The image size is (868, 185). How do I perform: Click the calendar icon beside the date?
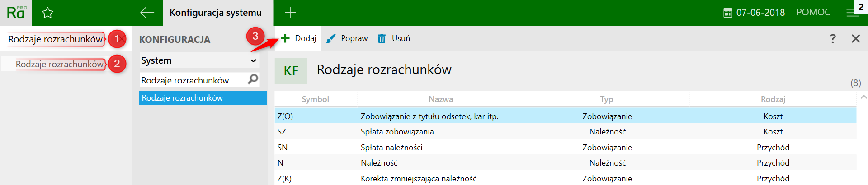click(728, 13)
